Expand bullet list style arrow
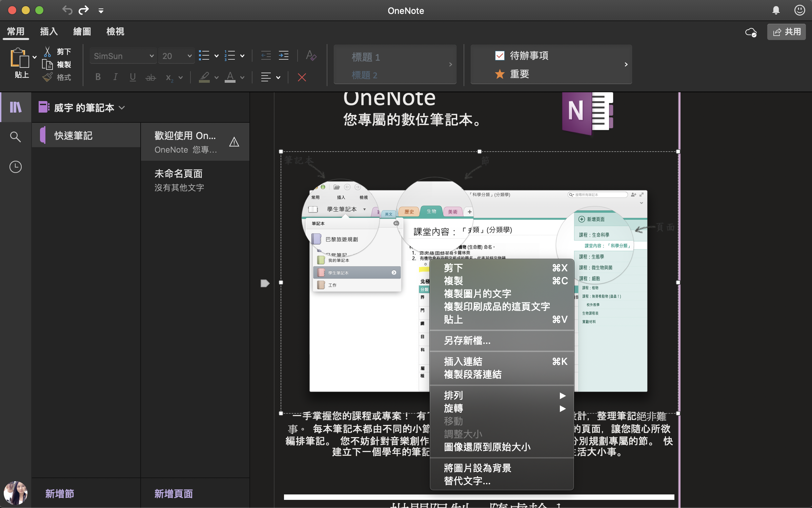 (x=217, y=56)
